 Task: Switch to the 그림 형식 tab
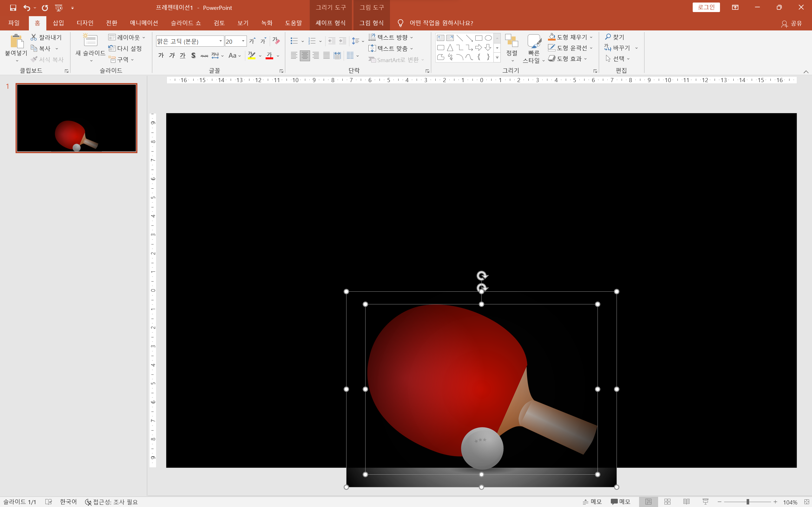coord(371,23)
